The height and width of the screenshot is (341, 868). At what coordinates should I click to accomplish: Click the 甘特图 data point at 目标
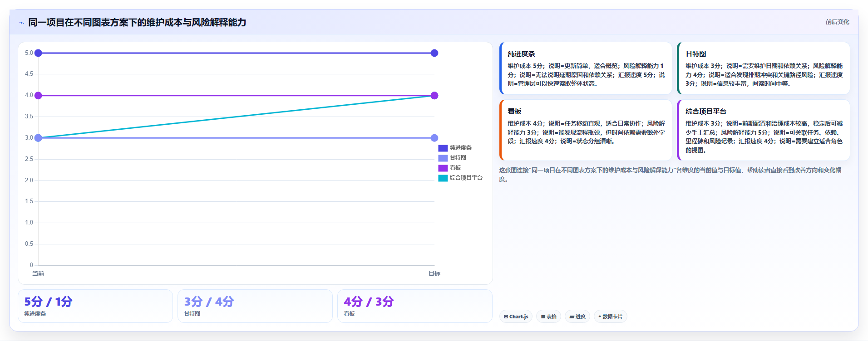(x=434, y=138)
